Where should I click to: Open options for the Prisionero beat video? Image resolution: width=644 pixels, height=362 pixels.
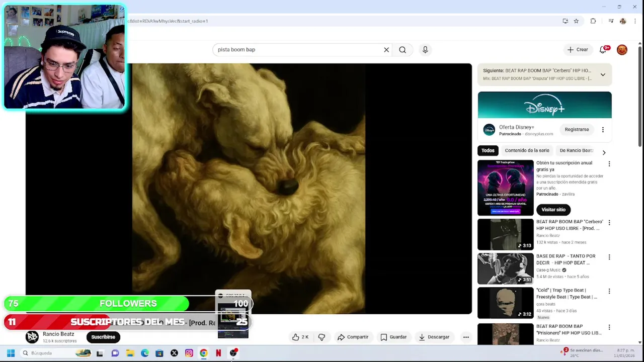point(609,327)
